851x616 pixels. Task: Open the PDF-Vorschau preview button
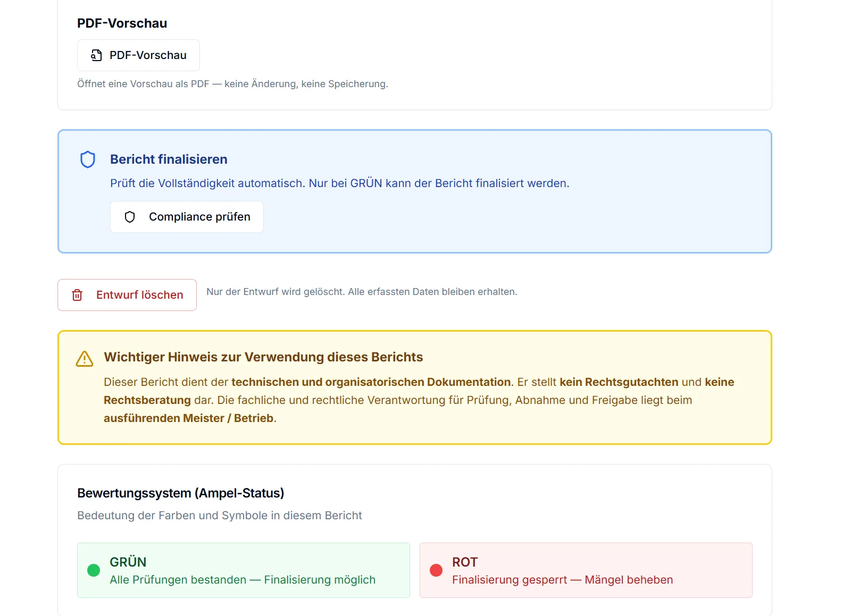138,55
